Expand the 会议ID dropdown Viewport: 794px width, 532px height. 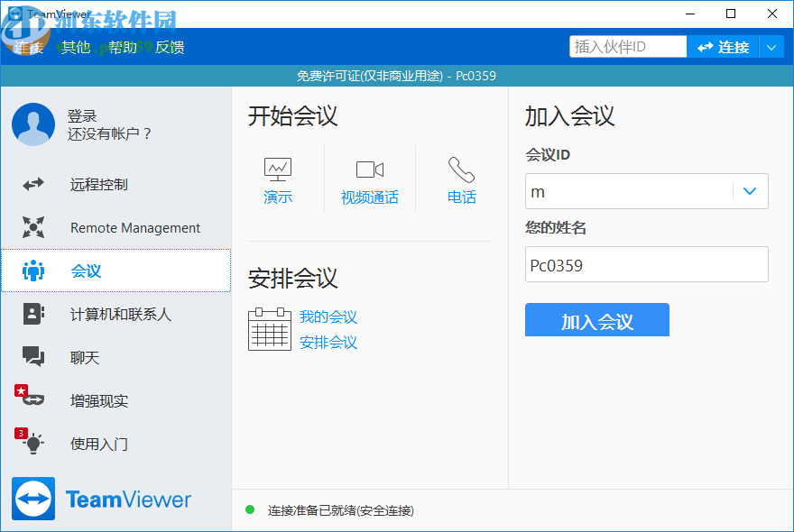(749, 191)
